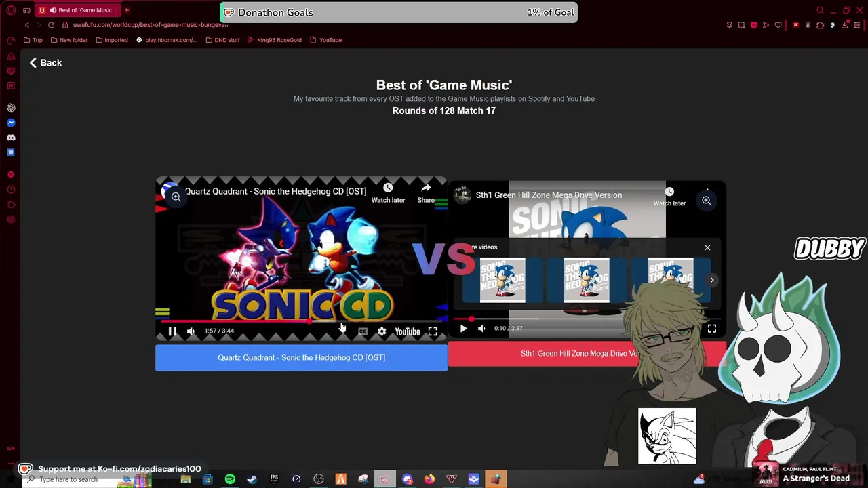Send page to My Flow
Viewport: 868px width, 488px height.
click(x=766, y=25)
